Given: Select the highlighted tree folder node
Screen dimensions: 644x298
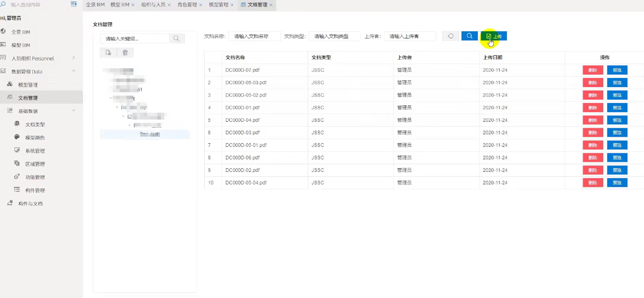Looking at the screenshot, I should click(x=150, y=134).
